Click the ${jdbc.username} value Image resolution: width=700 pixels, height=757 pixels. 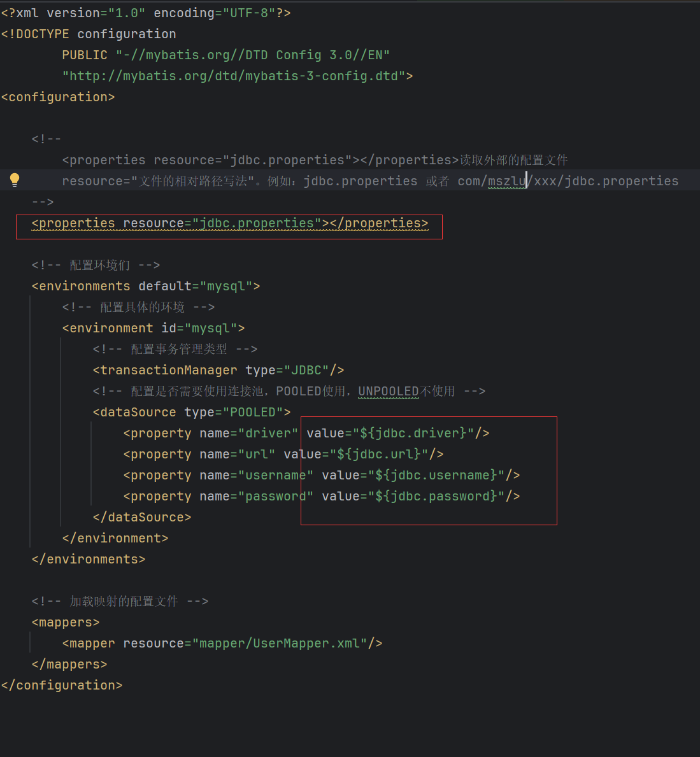tap(436, 476)
